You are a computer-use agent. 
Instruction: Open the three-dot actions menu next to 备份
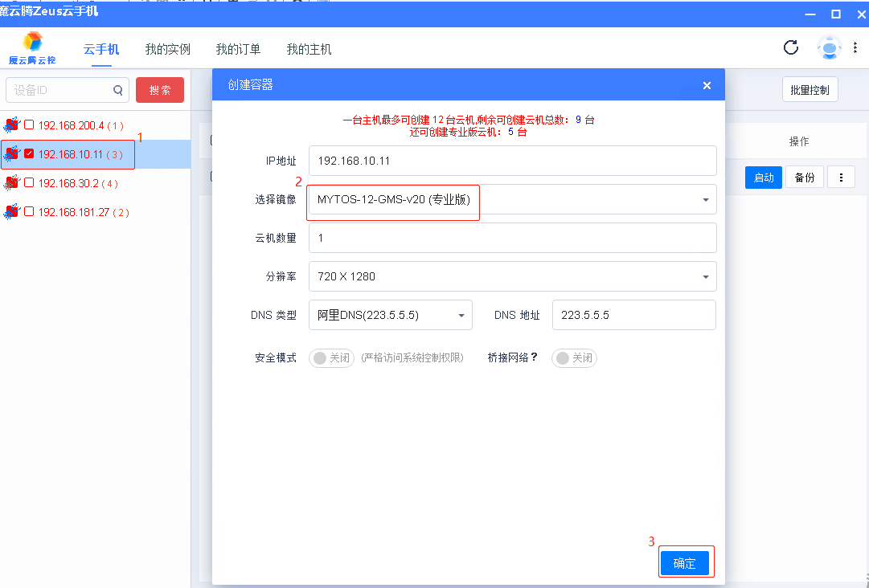point(841,177)
